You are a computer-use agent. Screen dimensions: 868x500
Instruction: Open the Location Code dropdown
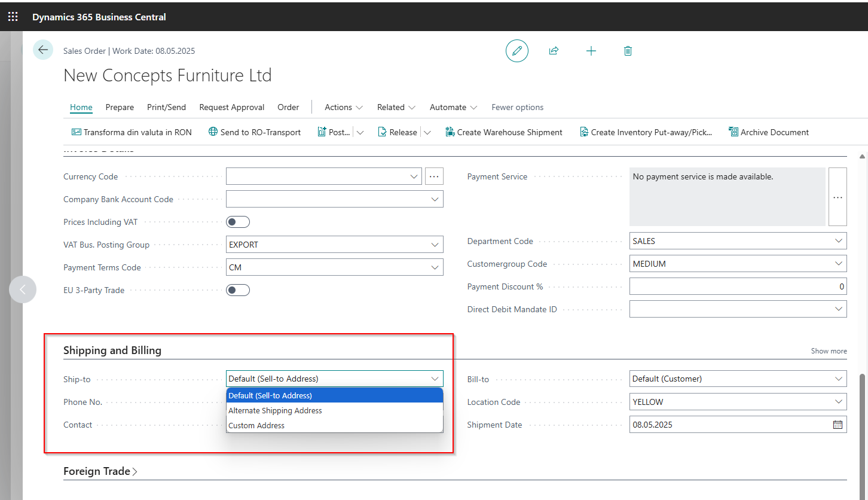point(839,402)
